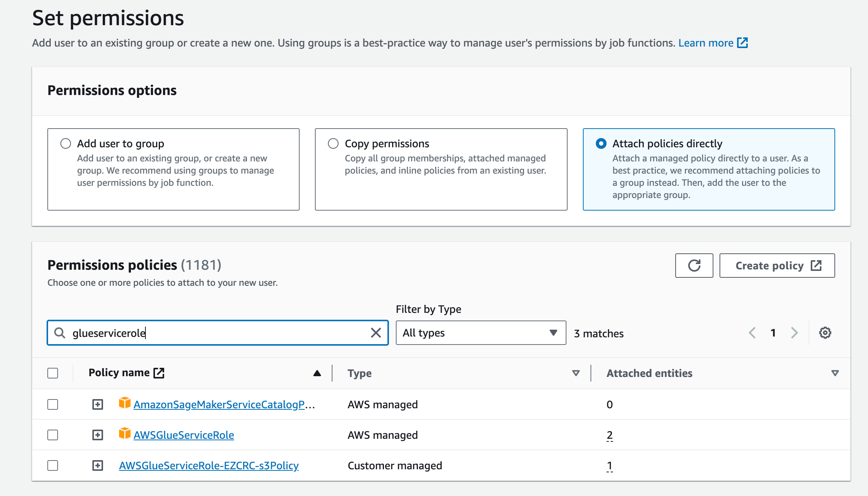Click external link icon beside Policy name
The width and height of the screenshot is (868, 496).
click(x=159, y=373)
